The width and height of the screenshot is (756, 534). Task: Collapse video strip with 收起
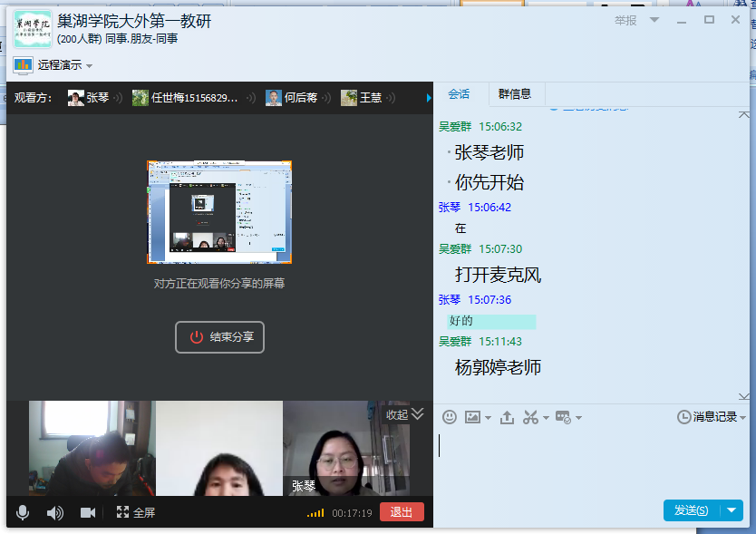(x=404, y=414)
